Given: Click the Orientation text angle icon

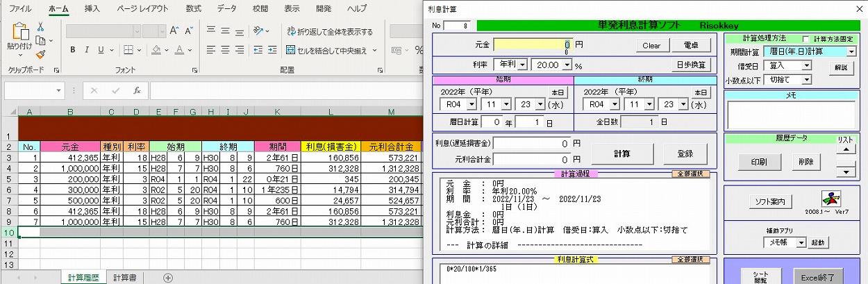Looking at the screenshot, I should coord(259,31).
